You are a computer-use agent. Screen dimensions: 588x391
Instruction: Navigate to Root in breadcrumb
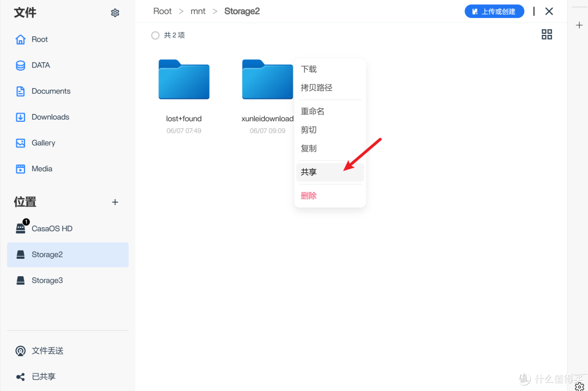click(162, 11)
